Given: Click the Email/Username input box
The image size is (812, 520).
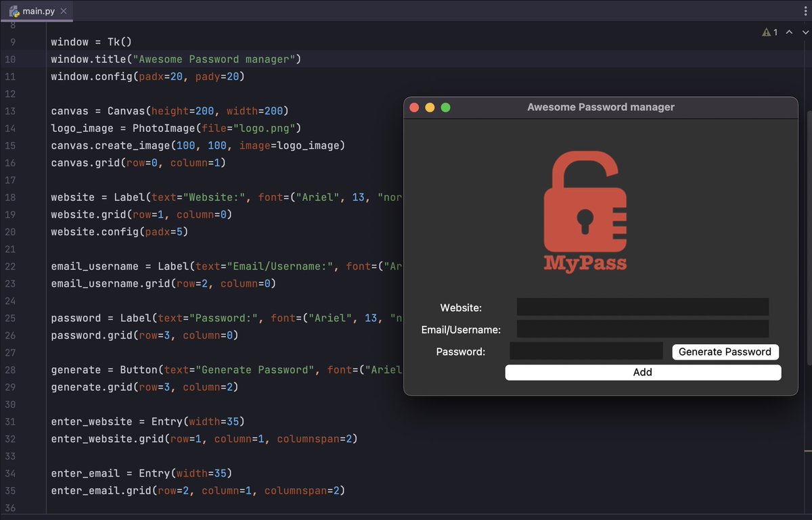Looking at the screenshot, I should tap(642, 329).
